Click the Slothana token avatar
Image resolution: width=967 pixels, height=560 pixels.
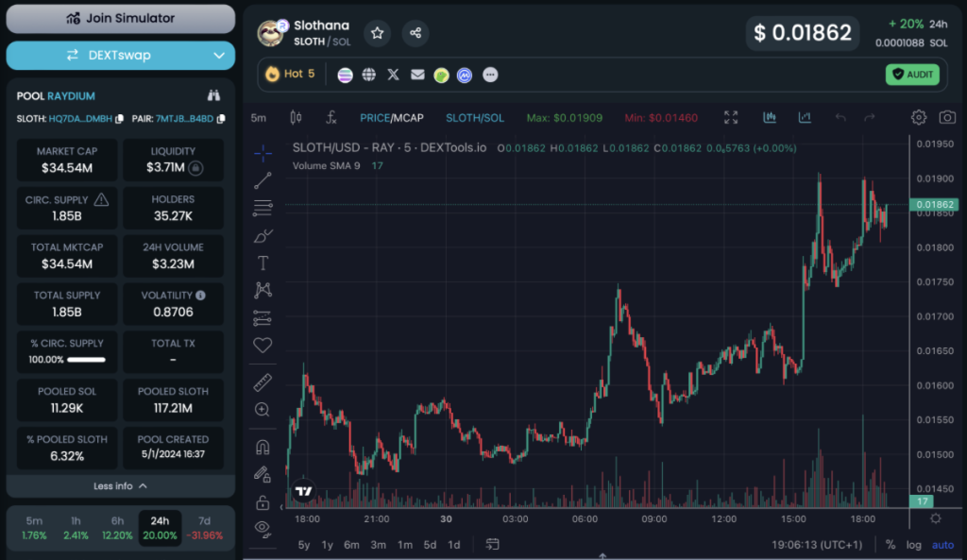click(x=271, y=33)
